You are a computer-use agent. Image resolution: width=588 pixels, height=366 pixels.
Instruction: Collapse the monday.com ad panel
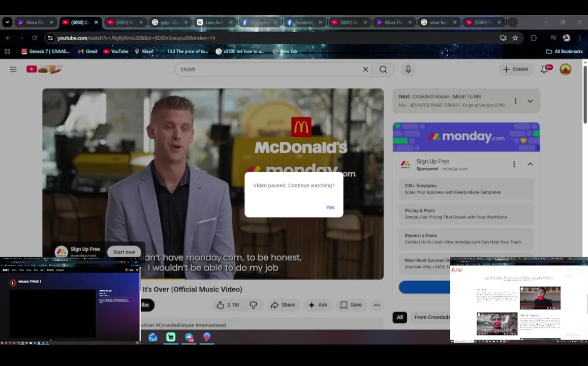pos(530,164)
